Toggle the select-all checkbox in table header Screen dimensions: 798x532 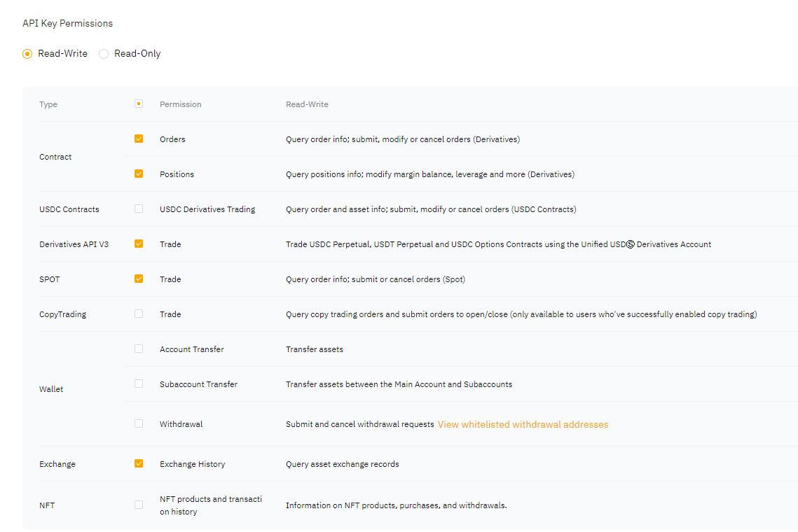point(139,104)
